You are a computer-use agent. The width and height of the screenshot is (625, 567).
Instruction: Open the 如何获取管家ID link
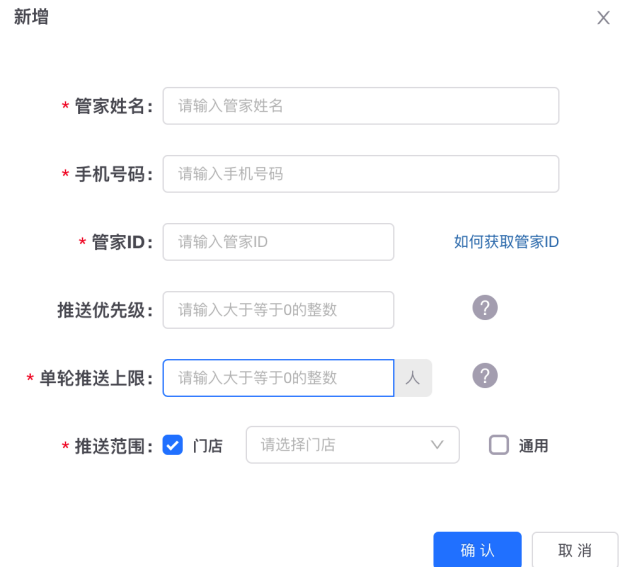(506, 242)
